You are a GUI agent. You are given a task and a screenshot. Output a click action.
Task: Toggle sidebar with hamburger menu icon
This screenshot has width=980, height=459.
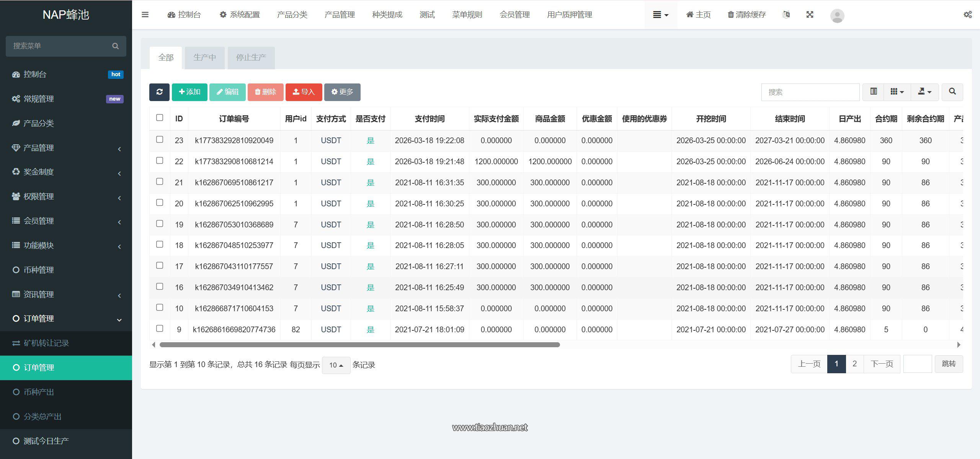pyautogui.click(x=145, y=15)
